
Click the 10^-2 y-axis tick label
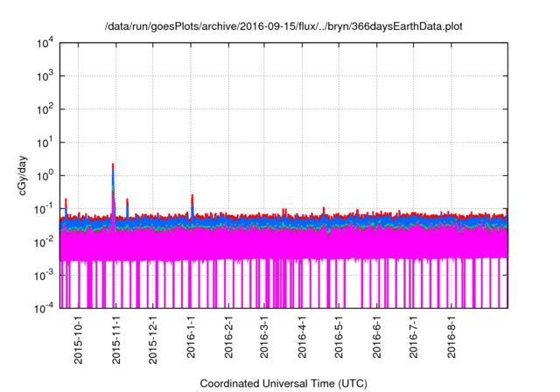(x=45, y=242)
